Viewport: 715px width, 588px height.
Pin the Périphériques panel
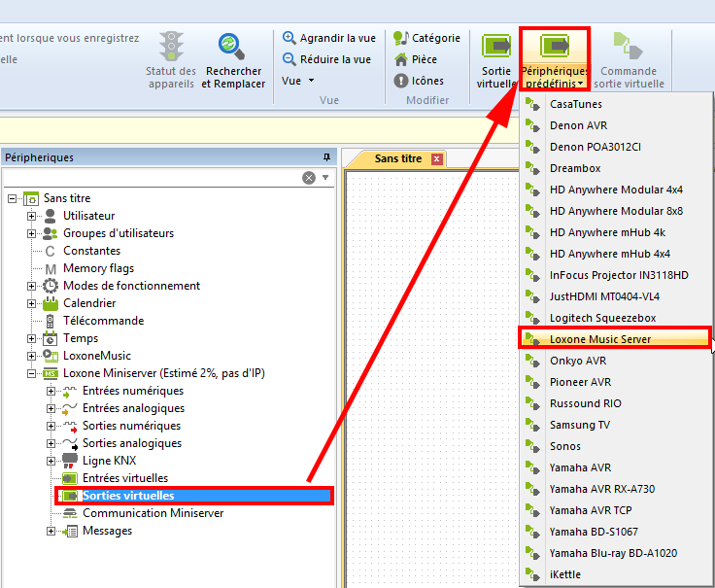point(326,157)
